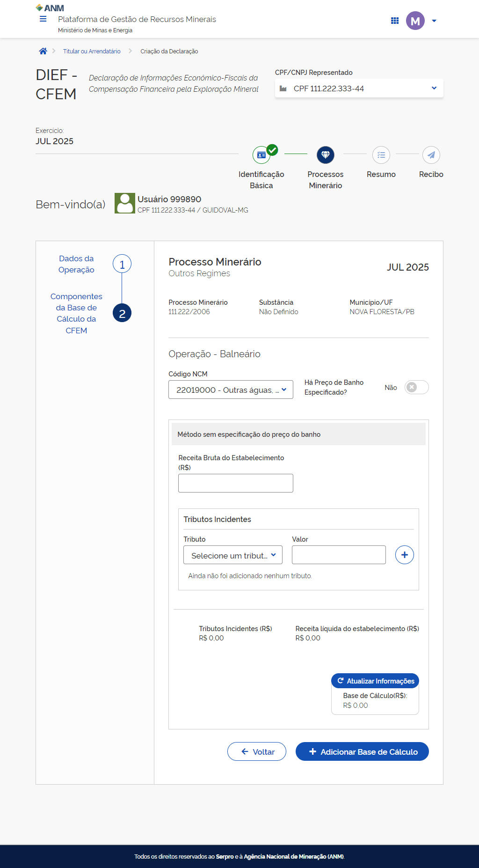Select step 1 Dados da Operação
This screenshot has width=479, height=868.
click(122, 265)
